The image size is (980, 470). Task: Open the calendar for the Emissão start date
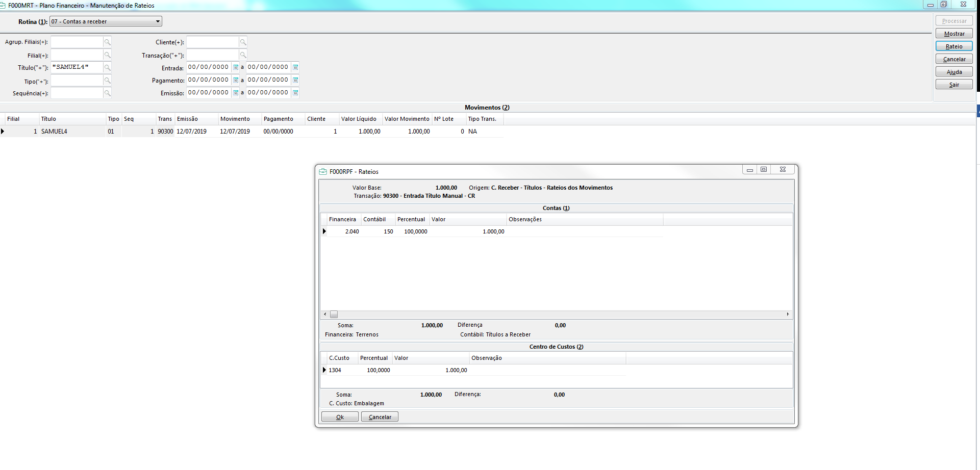[x=236, y=93]
